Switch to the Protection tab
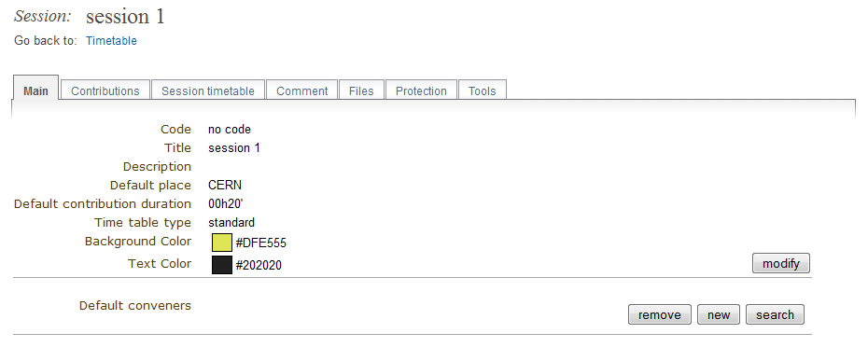868x361 pixels. point(421,90)
